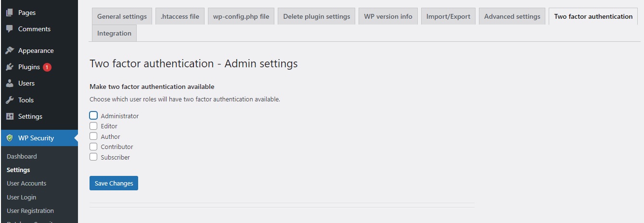
Task: Click the Pages menu icon
Action: (x=10, y=12)
